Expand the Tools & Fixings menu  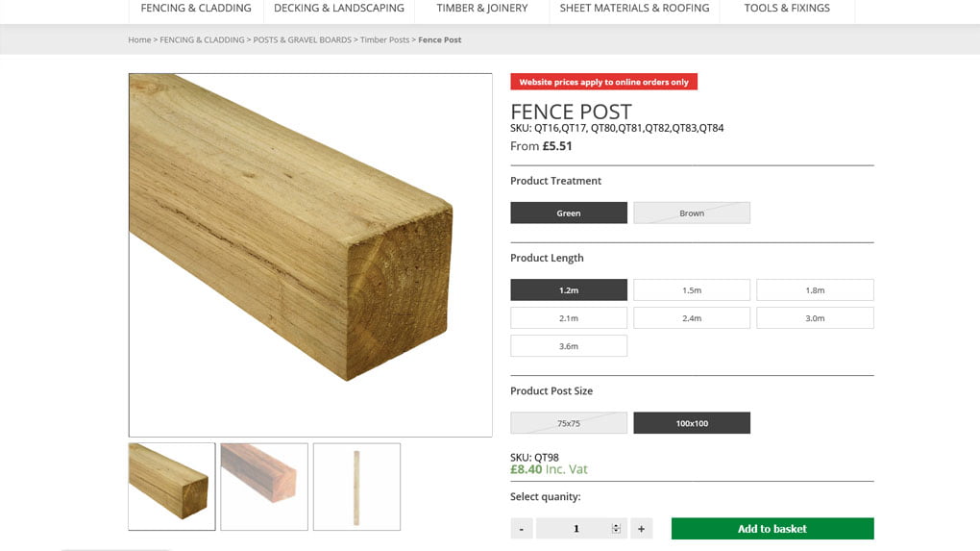[x=787, y=9]
